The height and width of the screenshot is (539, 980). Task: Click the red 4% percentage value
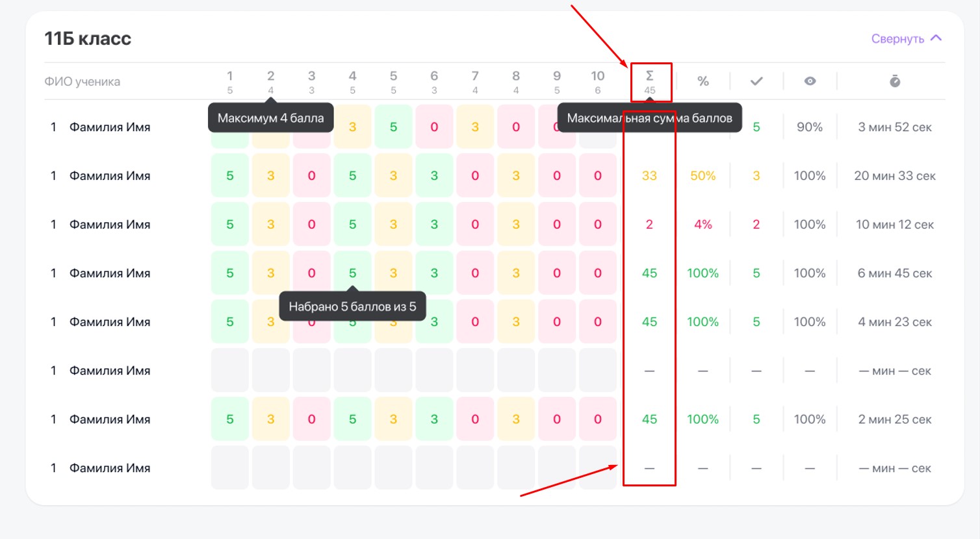(x=703, y=225)
